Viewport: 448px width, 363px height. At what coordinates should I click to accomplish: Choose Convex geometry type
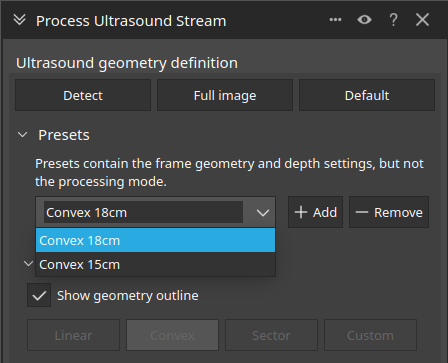tap(172, 335)
